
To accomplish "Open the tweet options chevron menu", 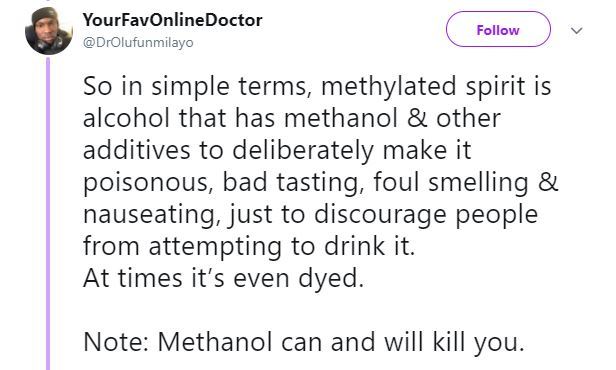I will click(x=576, y=30).
